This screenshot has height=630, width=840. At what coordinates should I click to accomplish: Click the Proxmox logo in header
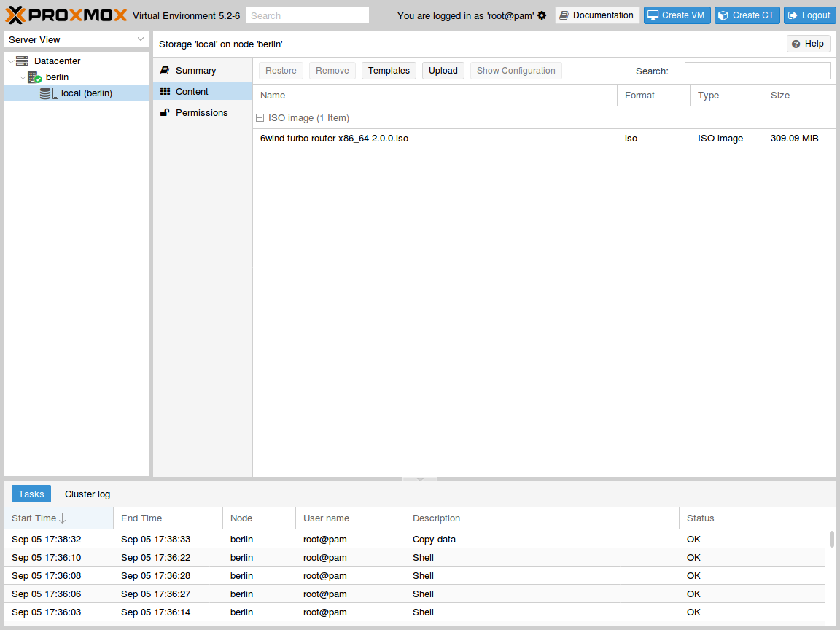coord(66,15)
